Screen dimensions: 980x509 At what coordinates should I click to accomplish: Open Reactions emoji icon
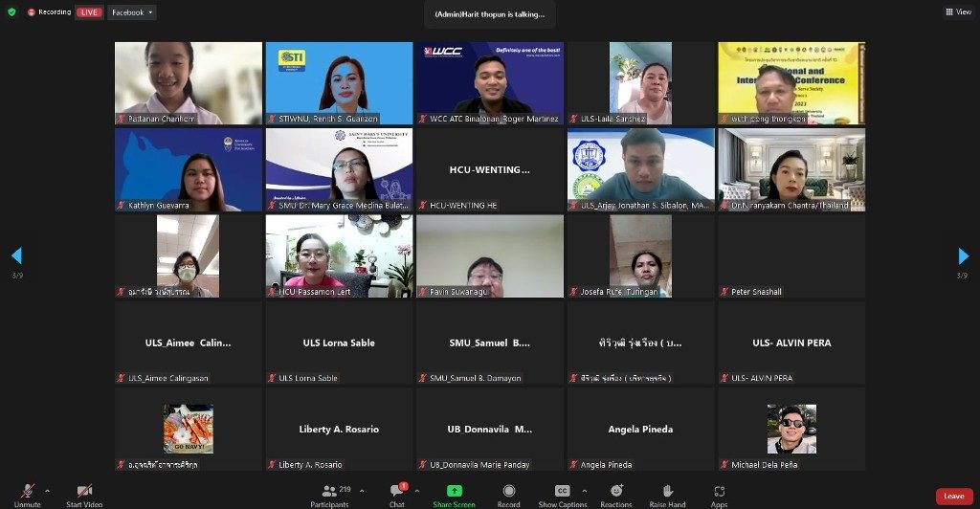pyautogui.click(x=616, y=491)
